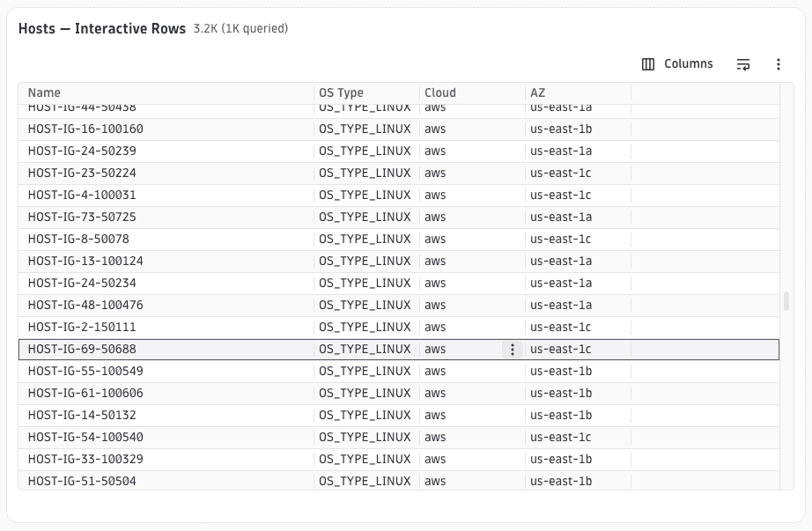Select the host name HOST-IG-2-150111
The height and width of the screenshot is (531, 812).
tap(82, 327)
